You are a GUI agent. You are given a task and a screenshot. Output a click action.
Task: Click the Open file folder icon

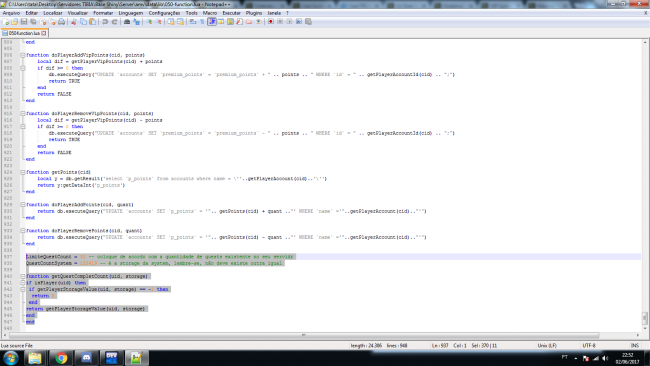(x=15, y=22)
